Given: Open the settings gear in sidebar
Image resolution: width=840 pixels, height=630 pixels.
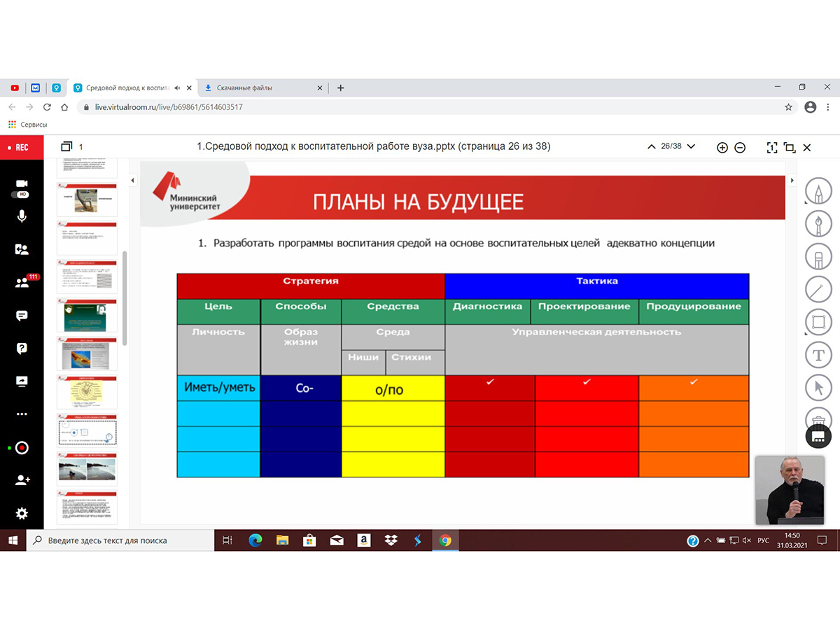Looking at the screenshot, I should [22, 514].
